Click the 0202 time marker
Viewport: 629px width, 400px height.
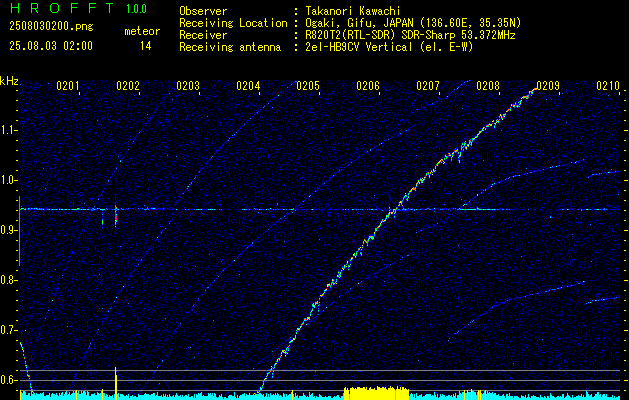coord(128,85)
